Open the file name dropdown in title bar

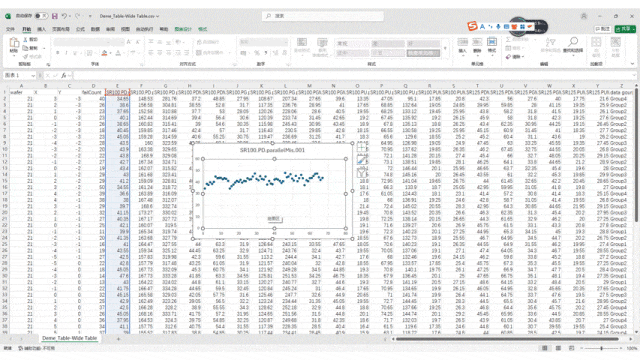coord(158,16)
